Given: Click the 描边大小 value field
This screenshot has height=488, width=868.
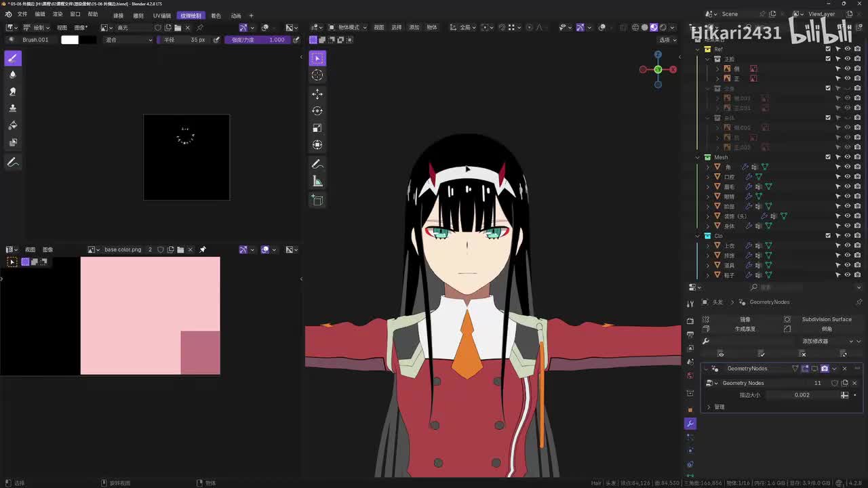Looking at the screenshot, I should [804, 395].
